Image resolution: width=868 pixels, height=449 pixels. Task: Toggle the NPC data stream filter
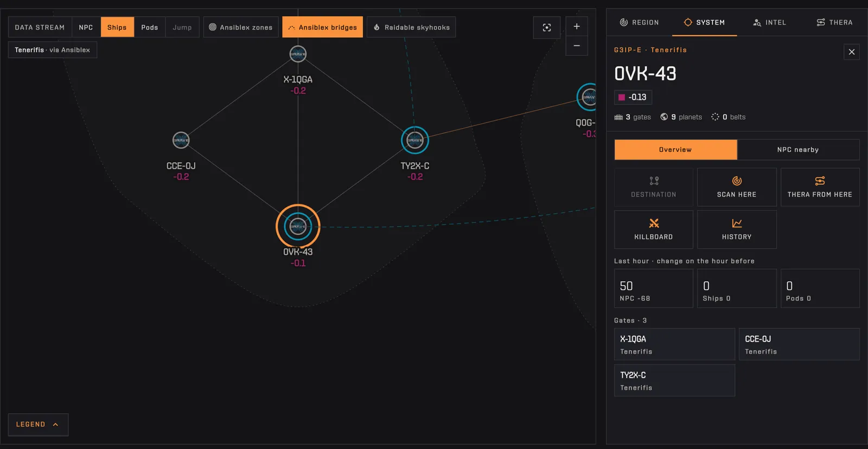(x=86, y=27)
